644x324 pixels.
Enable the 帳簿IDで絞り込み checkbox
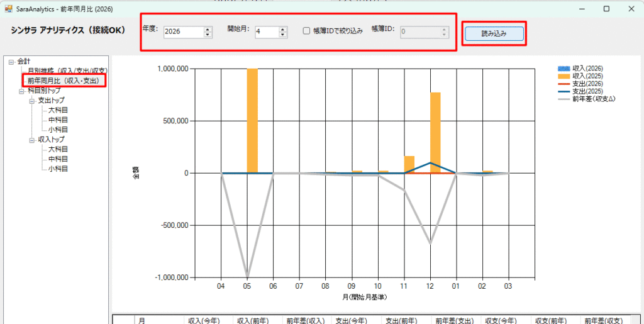[x=306, y=31]
